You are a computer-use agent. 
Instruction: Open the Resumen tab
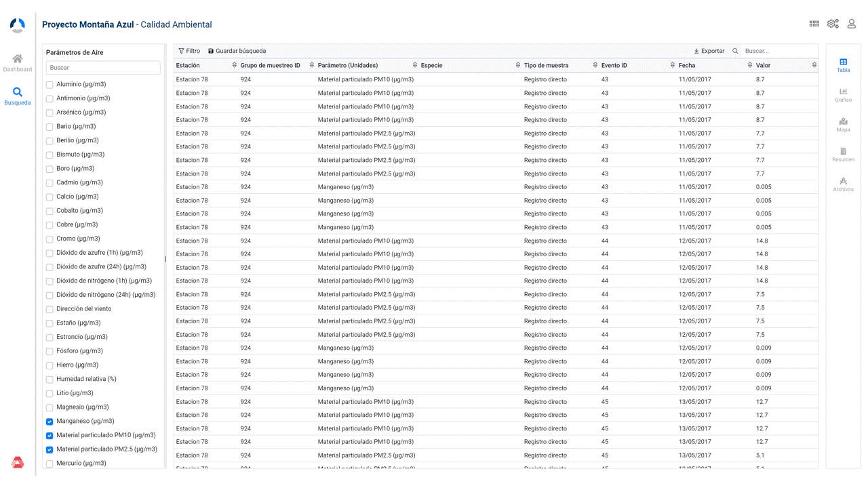pos(843,152)
